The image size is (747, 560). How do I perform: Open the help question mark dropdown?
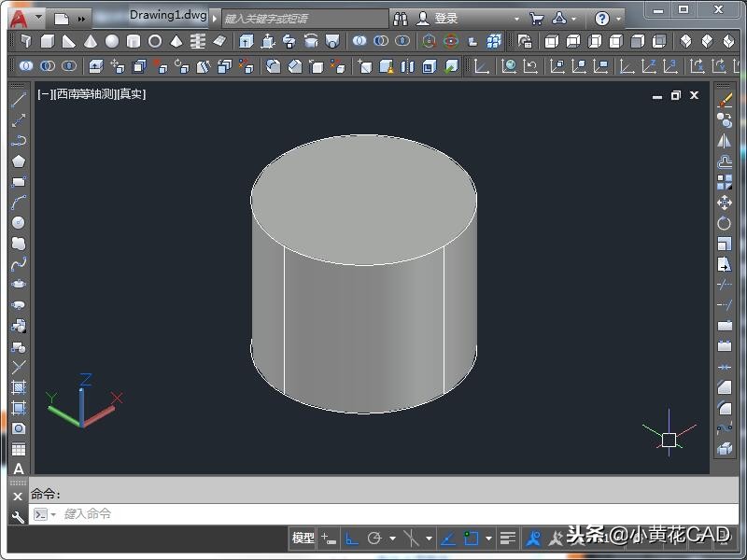(x=604, y=18)
